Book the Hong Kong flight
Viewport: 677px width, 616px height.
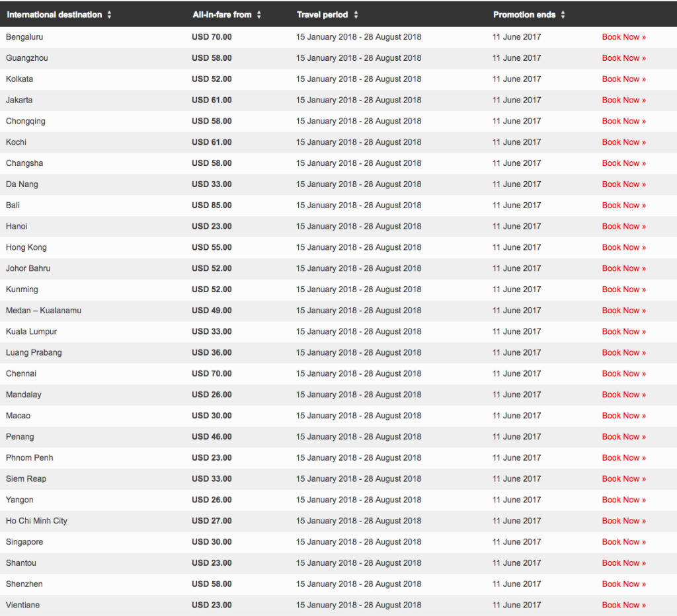pyautogui.click(x=623, y=248)
